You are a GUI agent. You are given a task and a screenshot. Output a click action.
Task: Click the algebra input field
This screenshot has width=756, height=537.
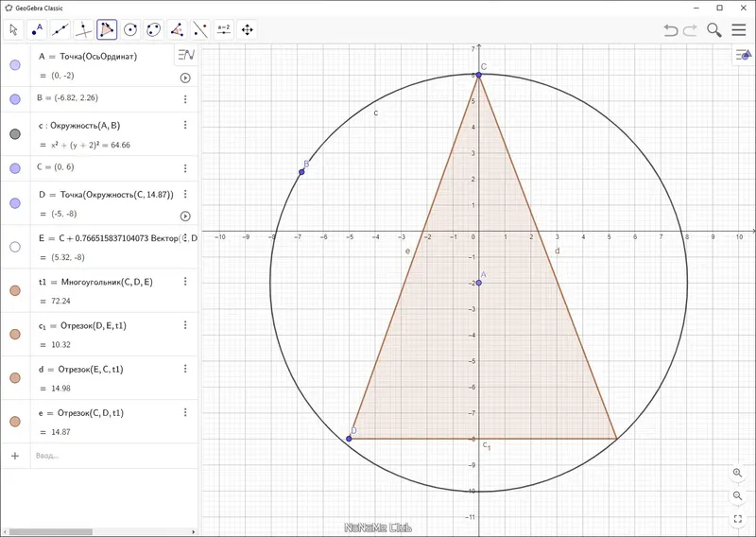(x=114, y=456)
